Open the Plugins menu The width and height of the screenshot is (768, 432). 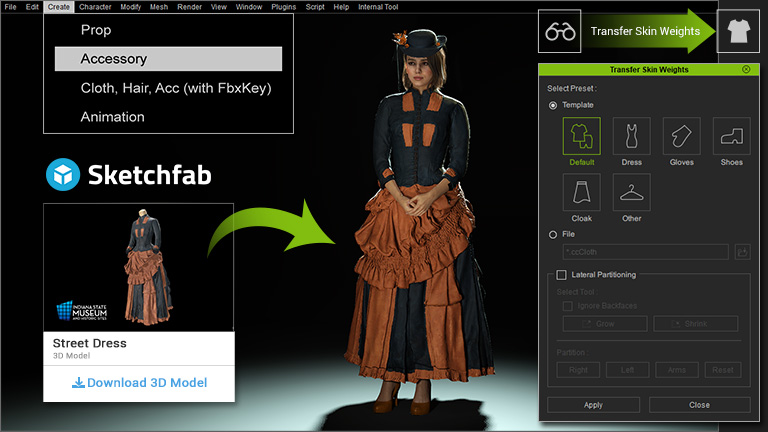click(x=284, y=7)
